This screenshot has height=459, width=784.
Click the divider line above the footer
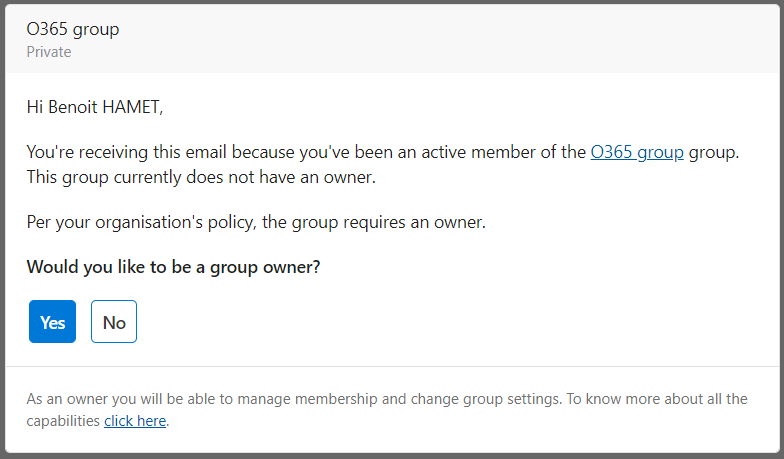tap(392, 367)
